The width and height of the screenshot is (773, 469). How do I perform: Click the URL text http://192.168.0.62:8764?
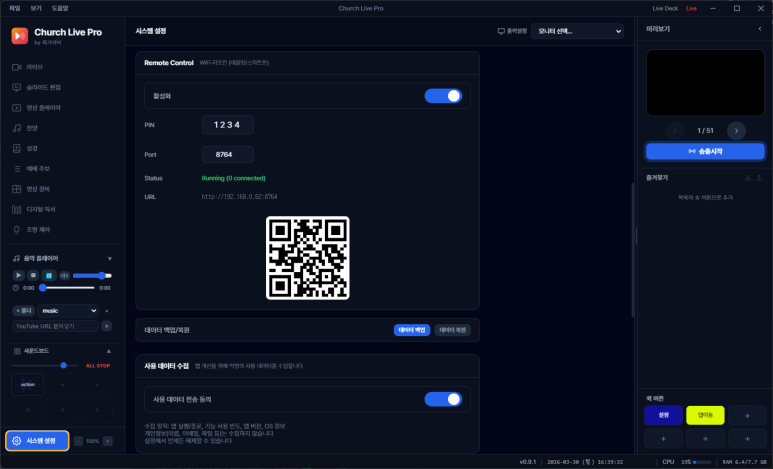[239, 197]
